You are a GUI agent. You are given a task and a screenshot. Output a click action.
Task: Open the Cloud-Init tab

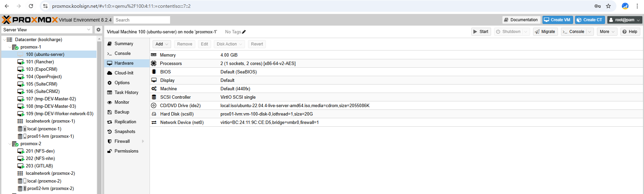point(127,73)
